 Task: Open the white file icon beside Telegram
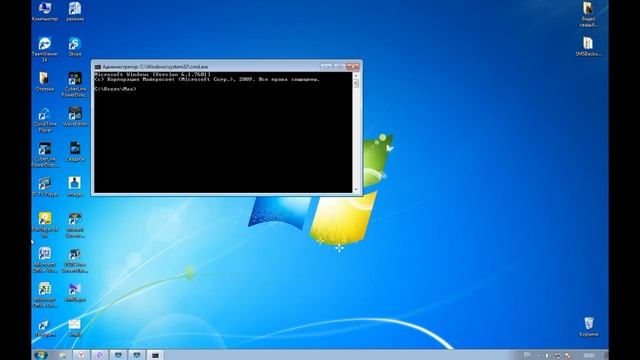pyautogui.click(x=75, y=328)
